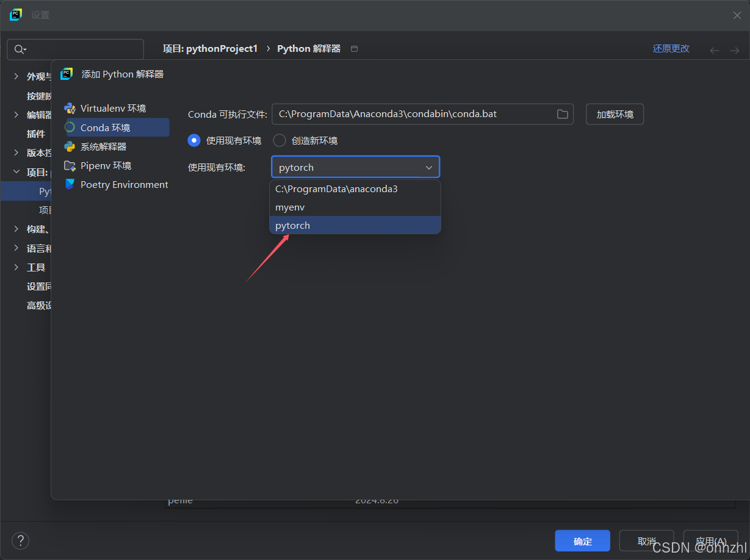The height and width of the screenshot is (560, 750).
Task: Open 按键映射 settings item
Action: pos(39,96)
